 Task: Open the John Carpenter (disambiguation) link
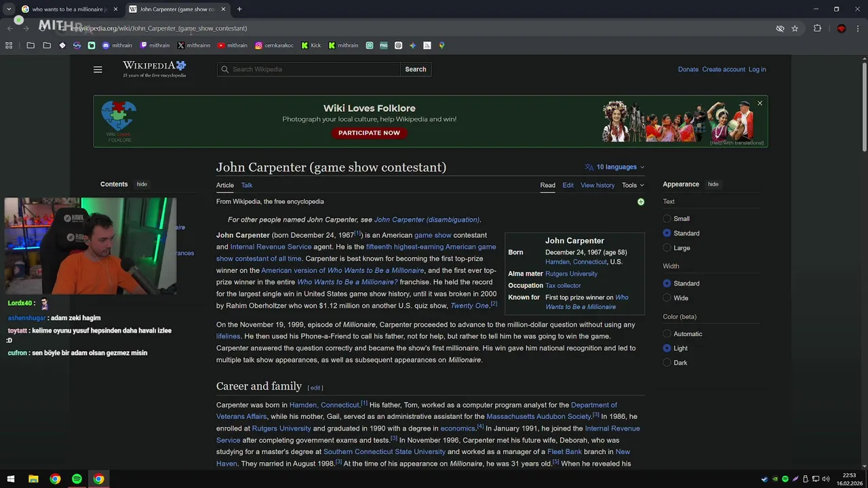pyautogui.click(x=427, y=220)
